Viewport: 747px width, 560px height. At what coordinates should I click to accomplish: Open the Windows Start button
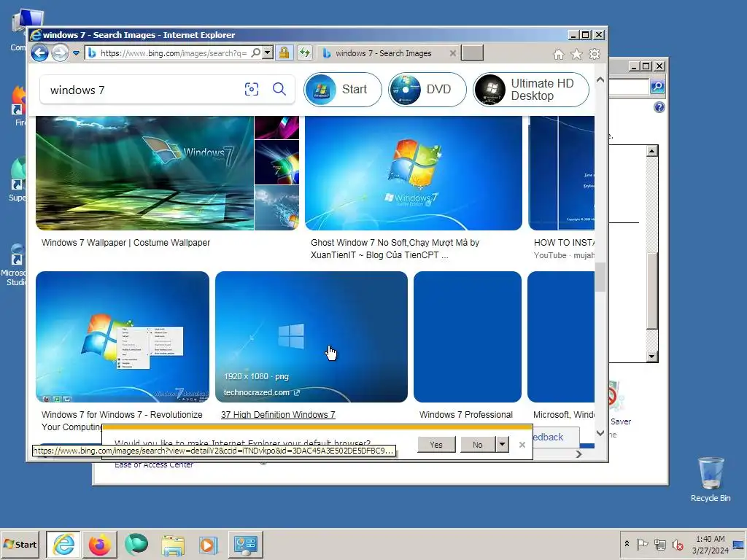click(x=20, y=544)
